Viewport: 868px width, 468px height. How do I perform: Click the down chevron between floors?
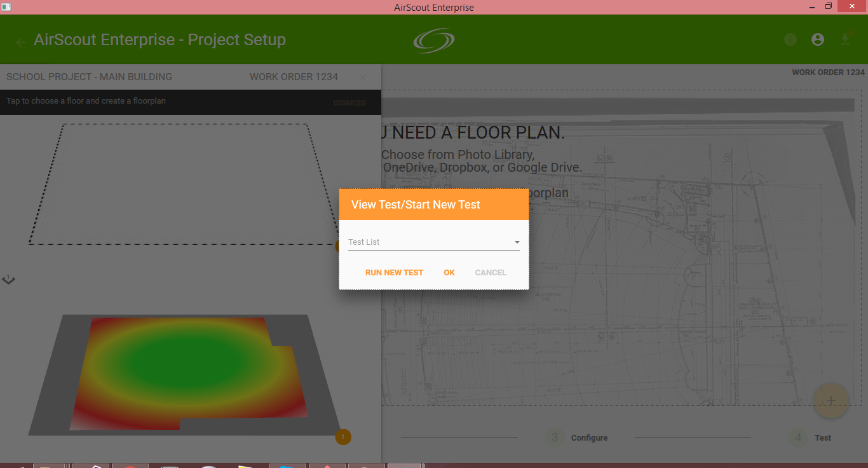coord(8,280)
